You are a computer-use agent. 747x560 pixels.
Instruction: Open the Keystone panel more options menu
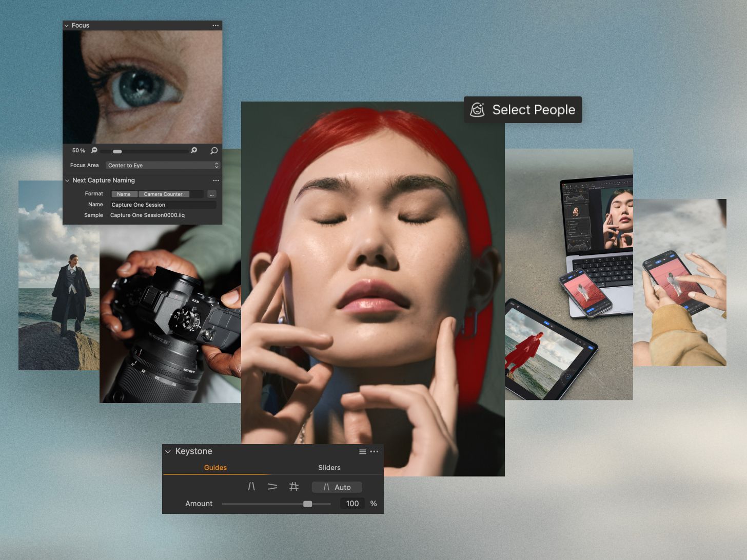coord(375,452)
